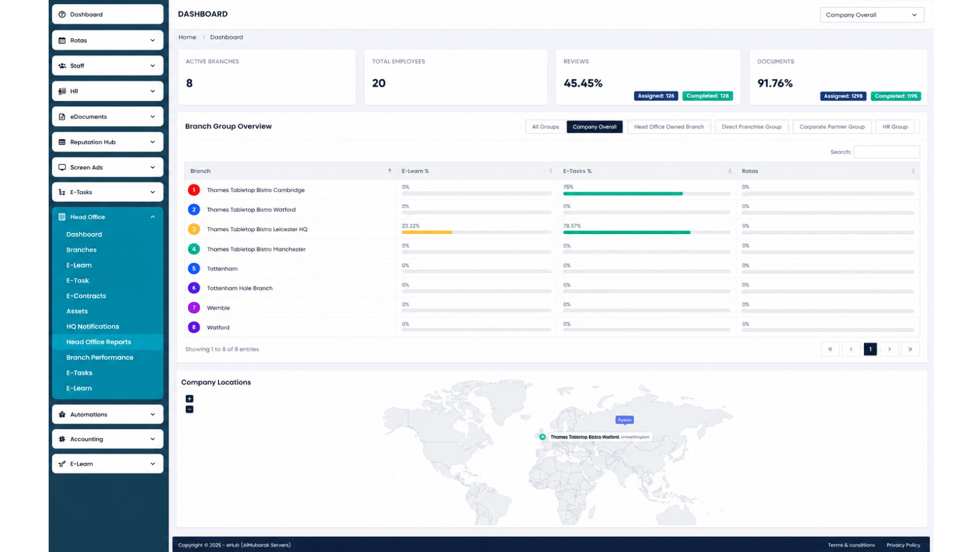Viewport: 980px width, 552px height.
Task: Click the Watford map location marker
Action: 543,437
